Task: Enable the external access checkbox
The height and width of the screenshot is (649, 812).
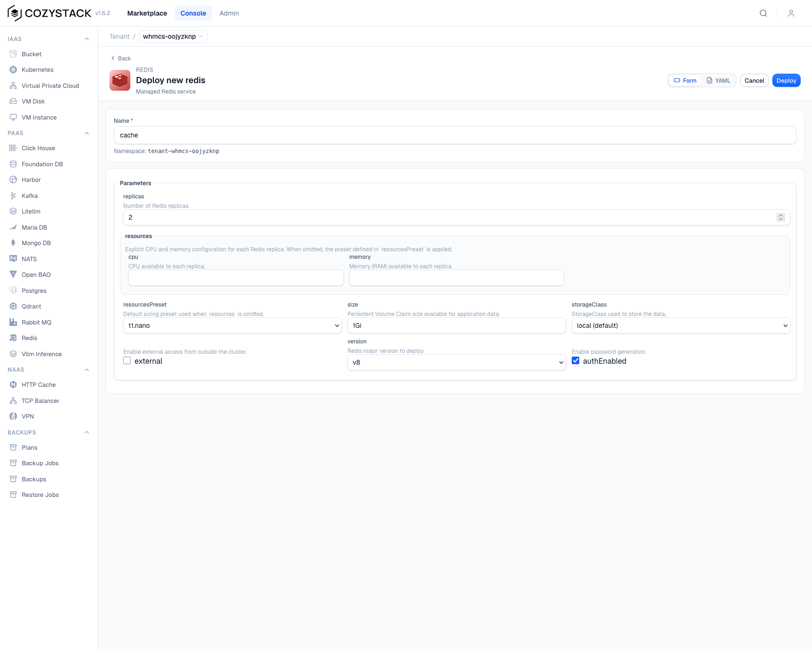Action: coord(127,360)
